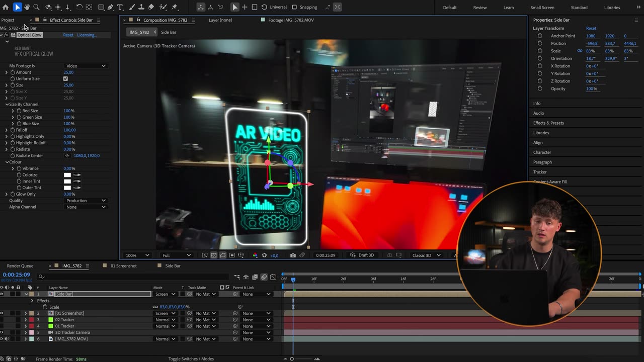Click the Amount stopwatch in Optical Glow
The image size is (644, 362).
[13, 72]
